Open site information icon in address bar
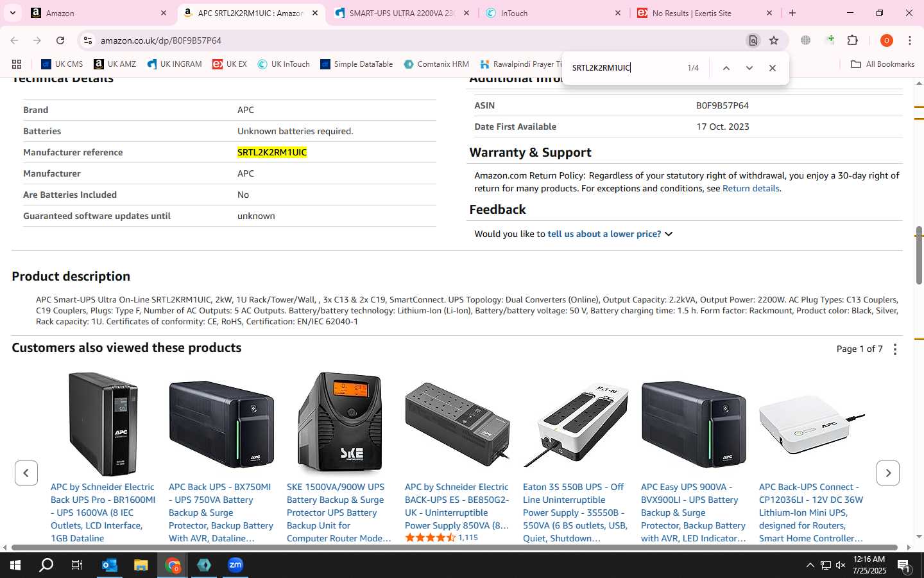The image size is (924, 578). (88, 40)
